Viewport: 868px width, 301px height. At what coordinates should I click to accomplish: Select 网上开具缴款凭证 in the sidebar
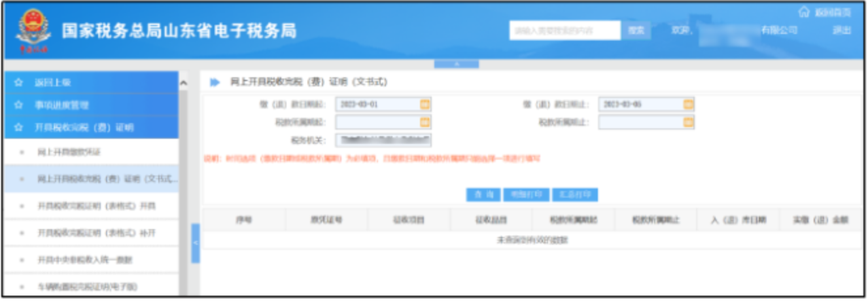coord(69,152)
